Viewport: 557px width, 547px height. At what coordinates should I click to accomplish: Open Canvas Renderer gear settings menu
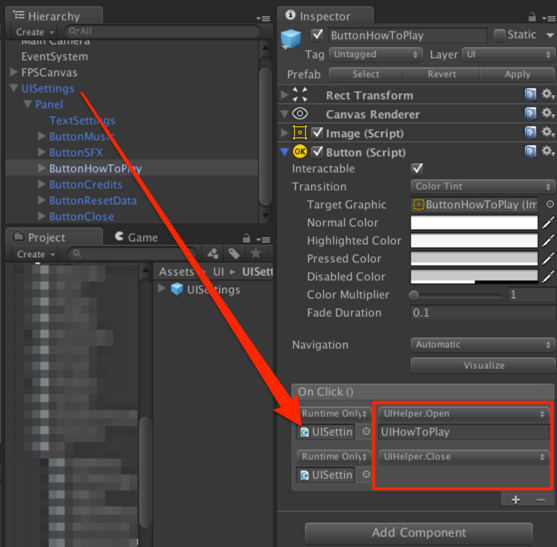point(548,114)
